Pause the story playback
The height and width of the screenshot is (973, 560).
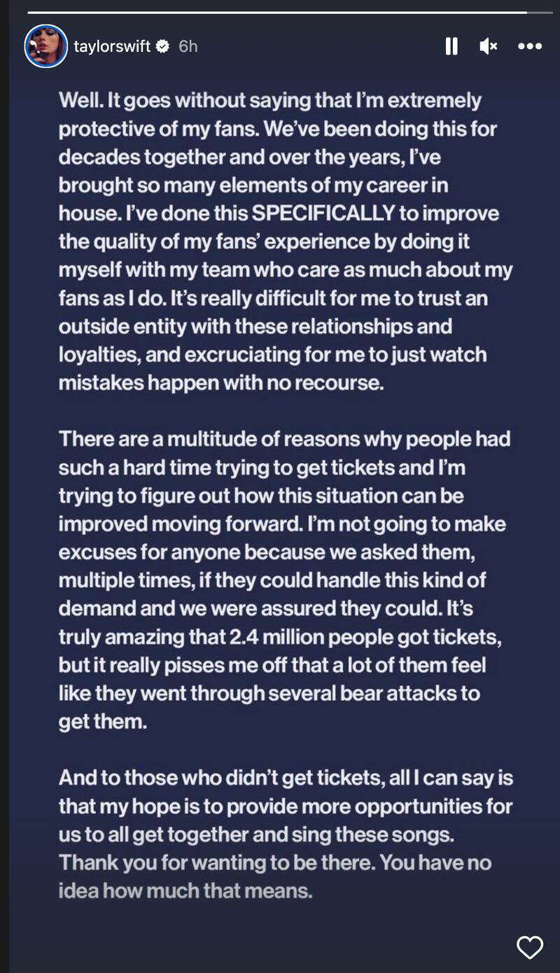[451, 46]
